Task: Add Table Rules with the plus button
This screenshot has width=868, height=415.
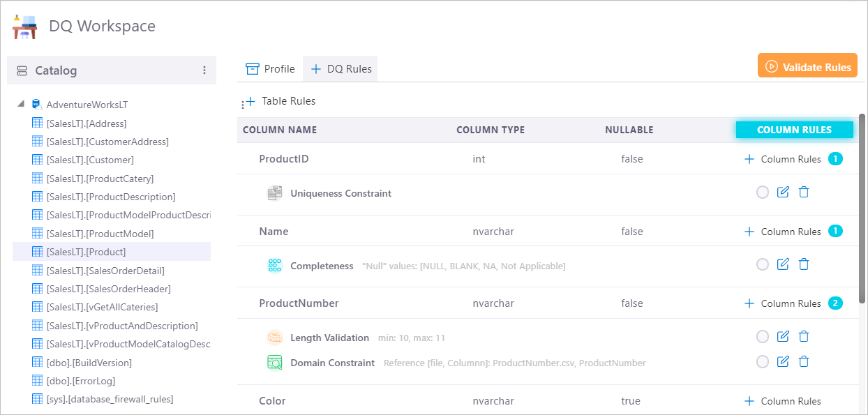Action: pyautogui.click(x=250, y=102)
